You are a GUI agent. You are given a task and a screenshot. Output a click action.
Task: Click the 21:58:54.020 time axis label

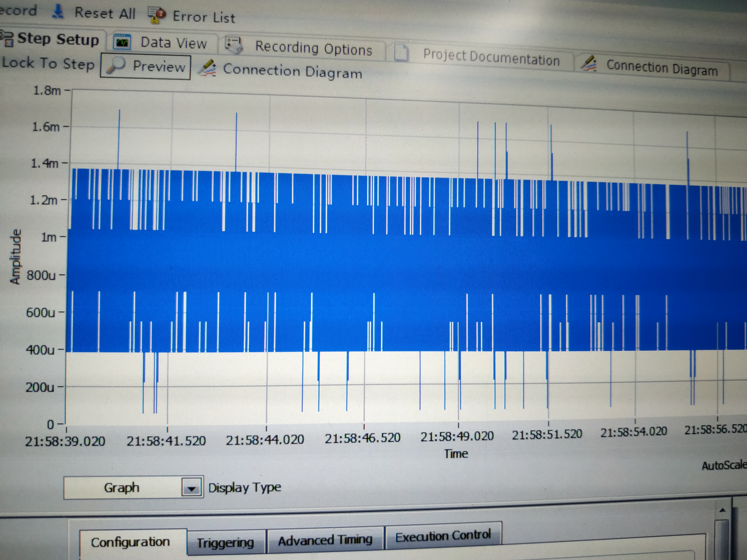[634, 432]
